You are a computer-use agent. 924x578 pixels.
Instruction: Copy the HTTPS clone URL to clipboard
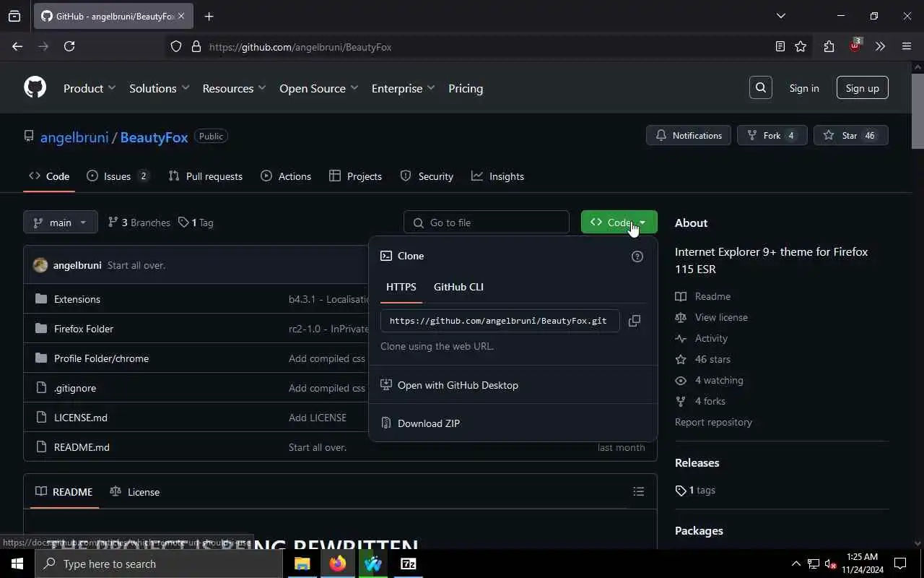click(x=634, y=321)
